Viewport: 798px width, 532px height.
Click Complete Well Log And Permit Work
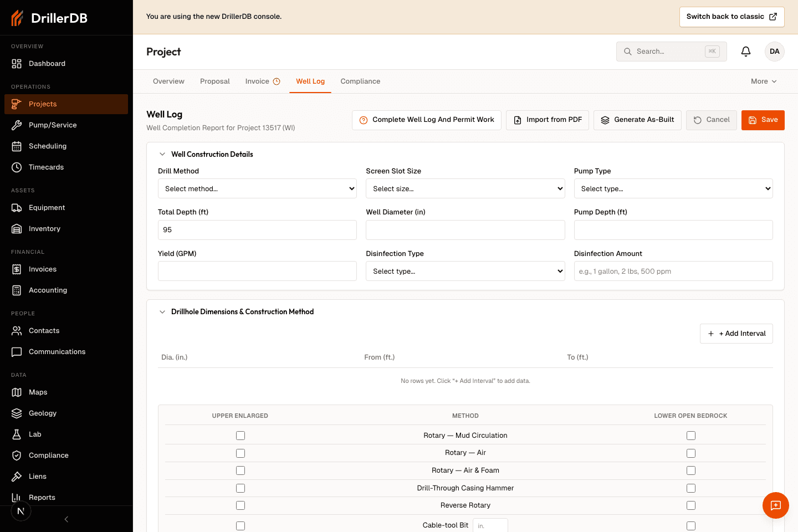pos(427,120)
